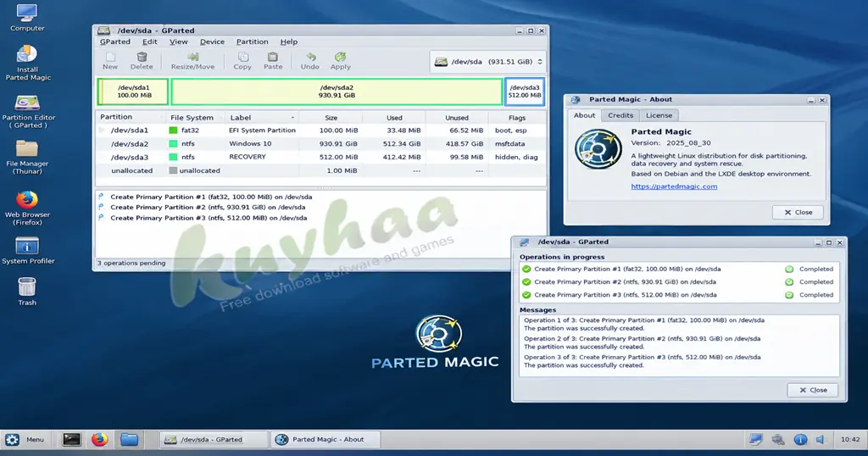Click the volume speaker tray icon
Screen dimensions: 868x456
[821, 439]
